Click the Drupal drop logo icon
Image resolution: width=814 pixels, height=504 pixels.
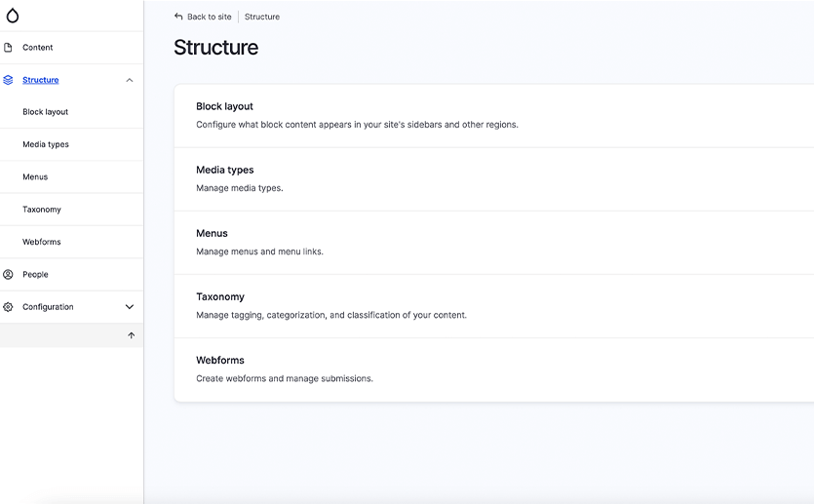pos(13,16)
